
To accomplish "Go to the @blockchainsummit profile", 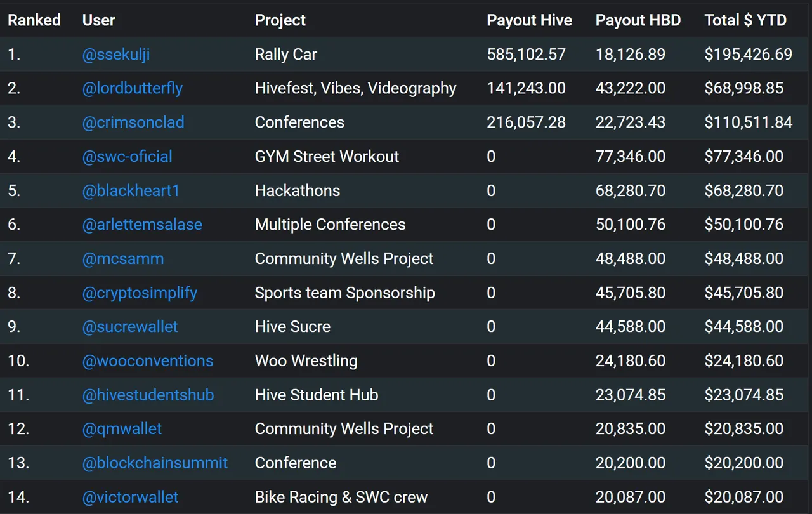I will 155,463.
